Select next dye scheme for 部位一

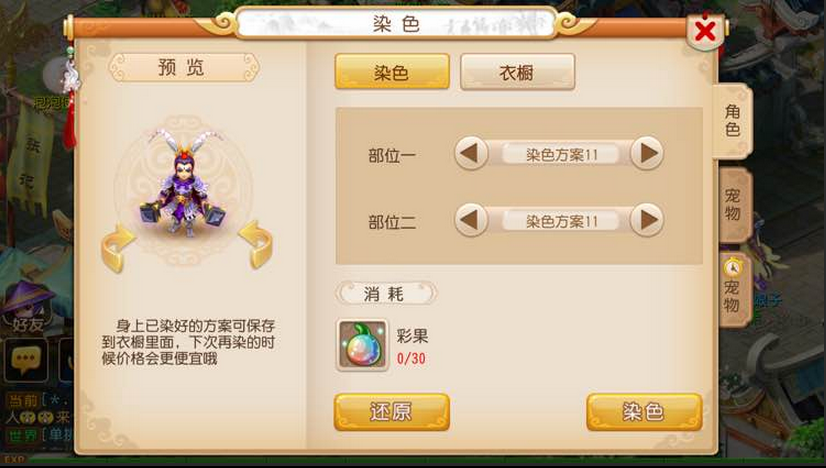647,153
